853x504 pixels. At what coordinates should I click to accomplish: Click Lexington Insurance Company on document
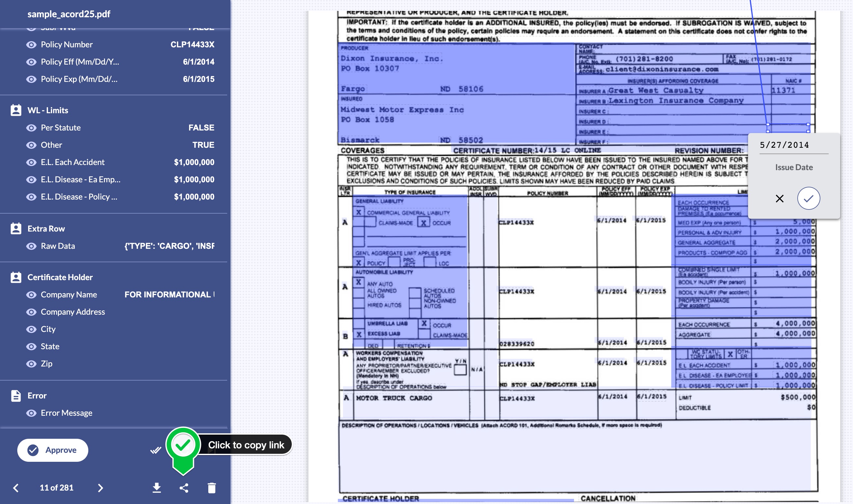click(676, 101)
